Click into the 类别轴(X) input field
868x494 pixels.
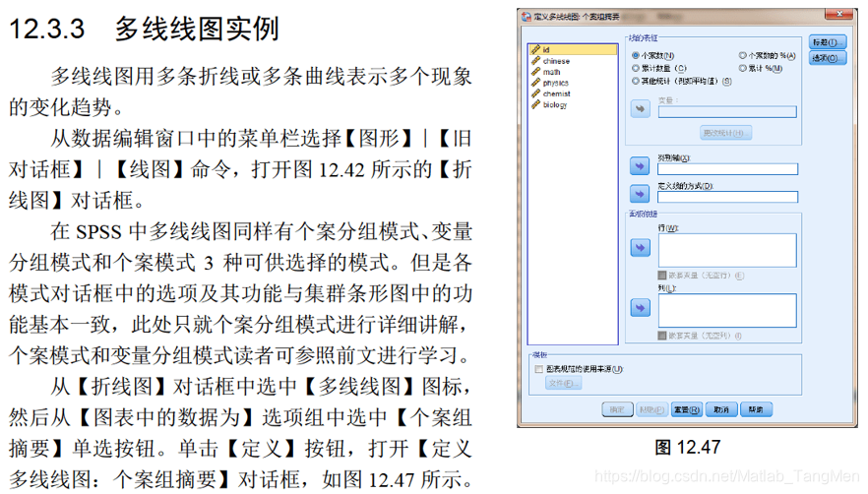pyautogui.click(x=728, y=169)
